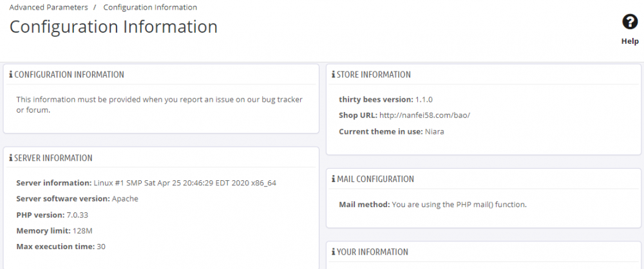
Task: Click the current theme name Niara
Action: point(435,131)
